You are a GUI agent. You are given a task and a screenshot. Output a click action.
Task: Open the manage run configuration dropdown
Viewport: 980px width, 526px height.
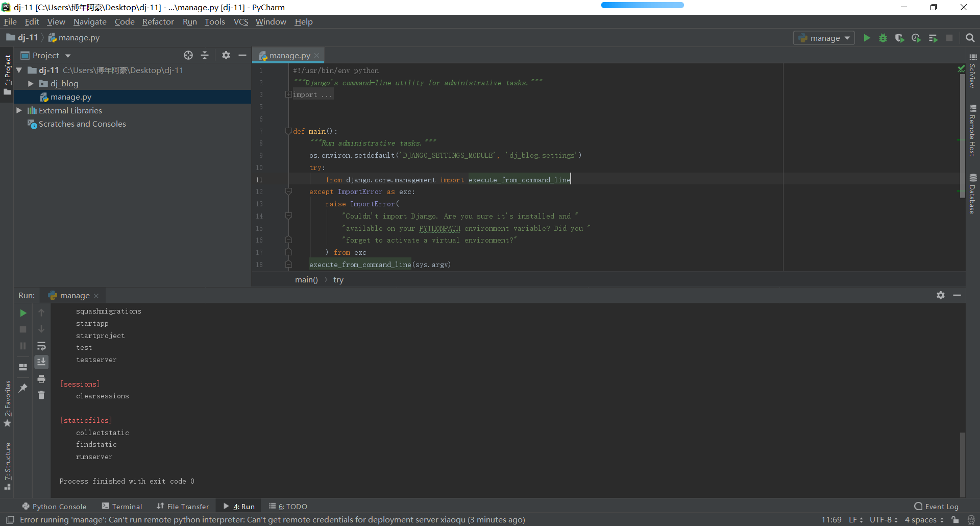tap(824, 38)
